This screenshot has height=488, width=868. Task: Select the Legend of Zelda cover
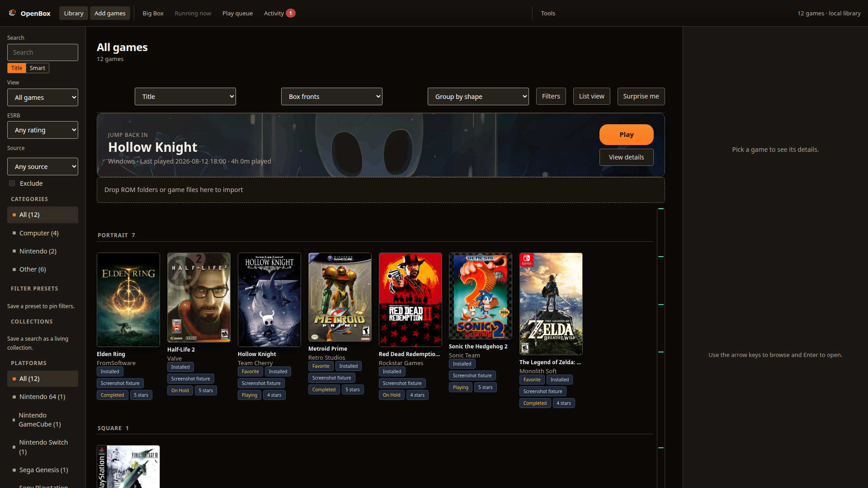pos(551,304)
